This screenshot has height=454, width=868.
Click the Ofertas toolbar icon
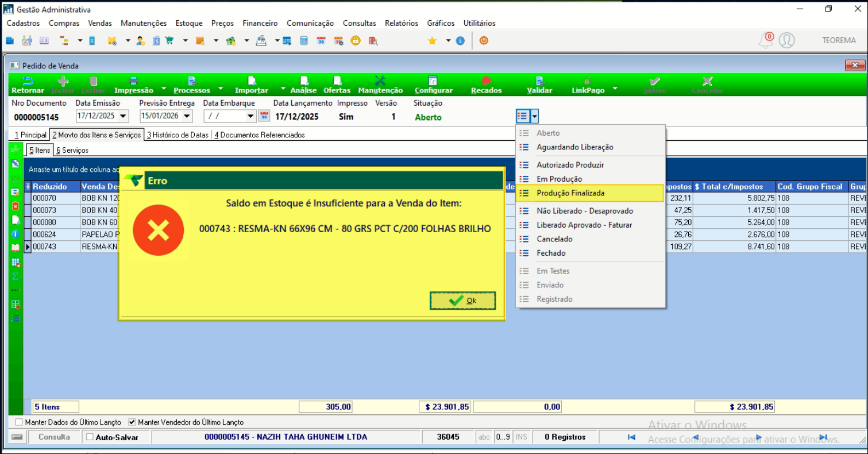[x=337, y=82]
